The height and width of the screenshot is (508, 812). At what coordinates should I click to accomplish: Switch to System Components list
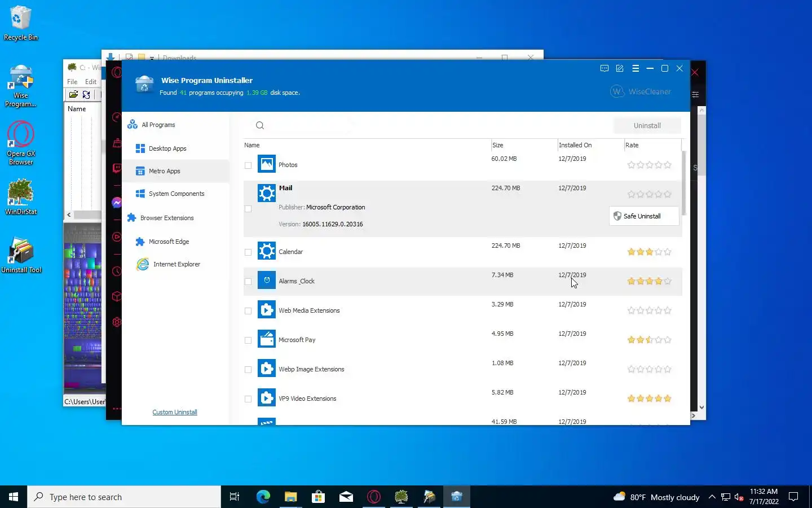click(175, 194)
